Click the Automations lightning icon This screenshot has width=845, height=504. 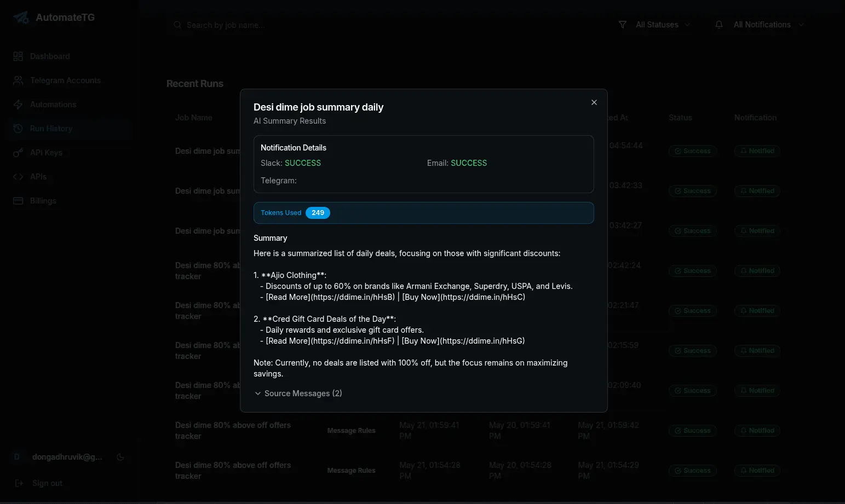pyautogui.click(x=18, y=105)
